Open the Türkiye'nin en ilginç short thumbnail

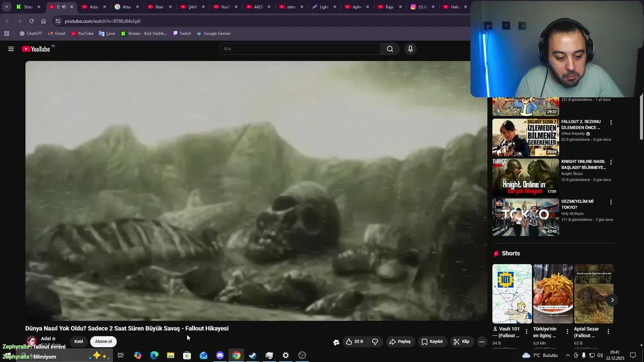(x=553, y=294)
